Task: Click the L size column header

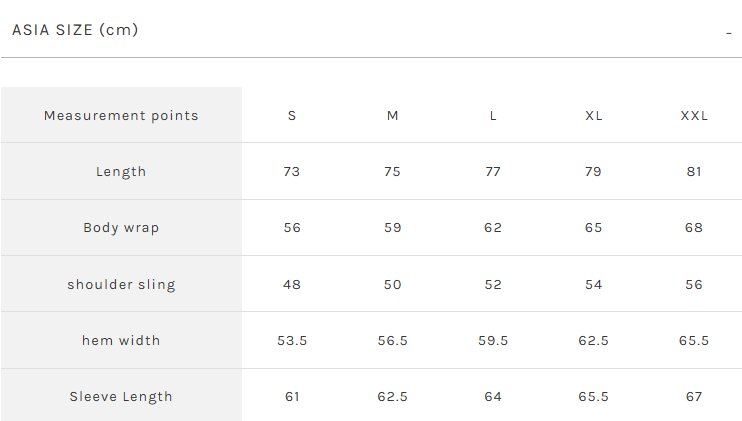Action: 493,116
